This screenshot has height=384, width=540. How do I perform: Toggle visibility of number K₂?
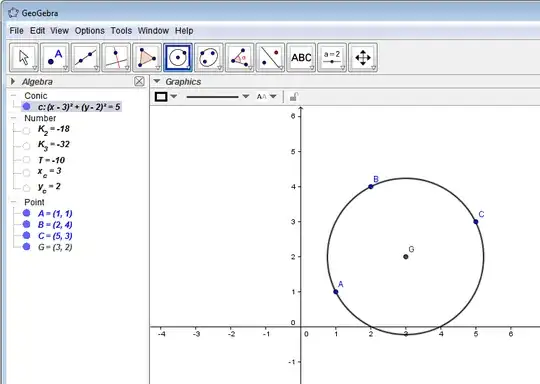tap(27, 130)
